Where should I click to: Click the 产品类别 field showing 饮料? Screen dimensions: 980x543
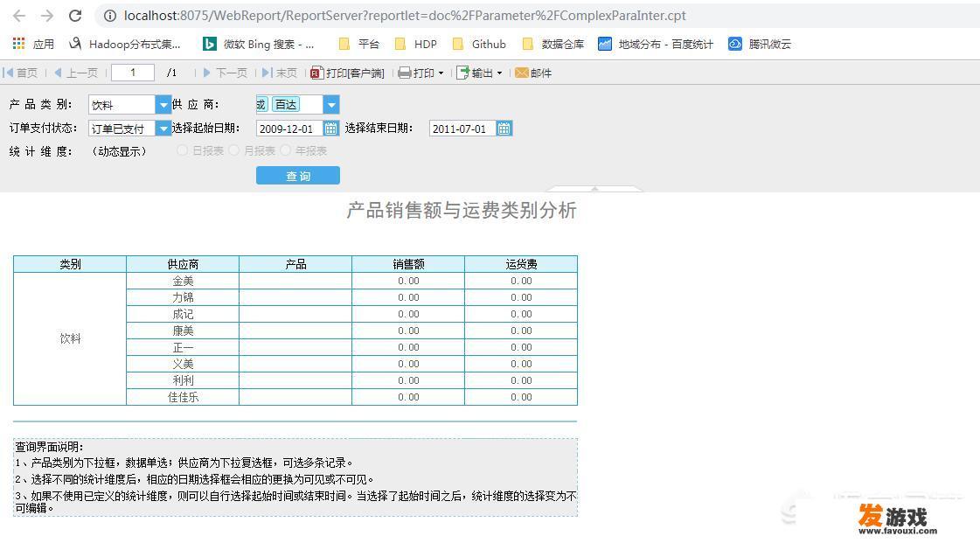coord(122,104)
